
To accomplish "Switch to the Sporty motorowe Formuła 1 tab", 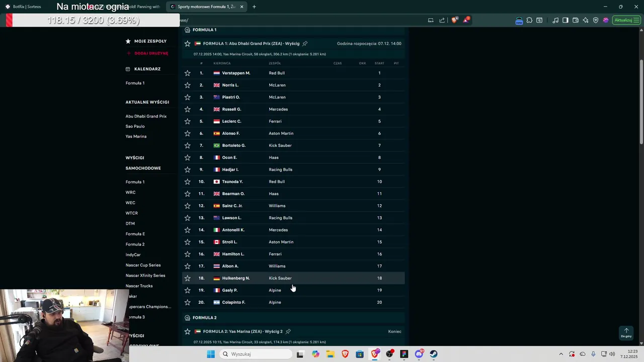I will pyautogui.click(x=207, y=7).
